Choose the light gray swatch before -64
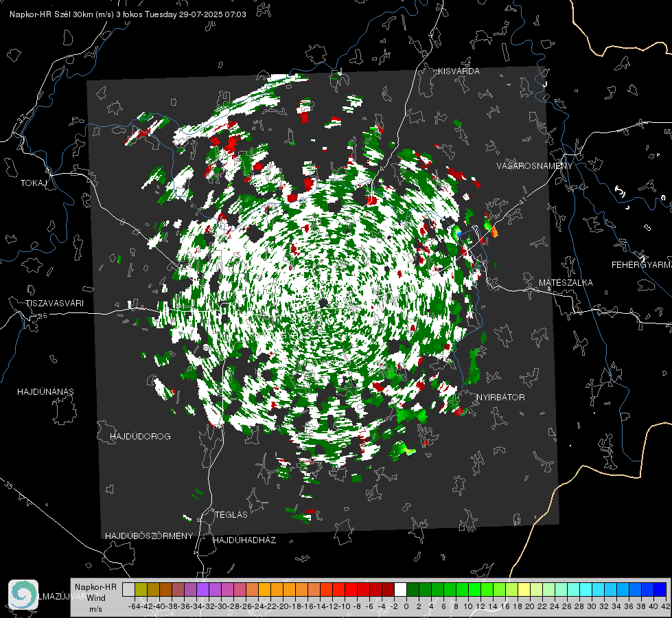Viewport: 672px width, 618px height. 128,589
